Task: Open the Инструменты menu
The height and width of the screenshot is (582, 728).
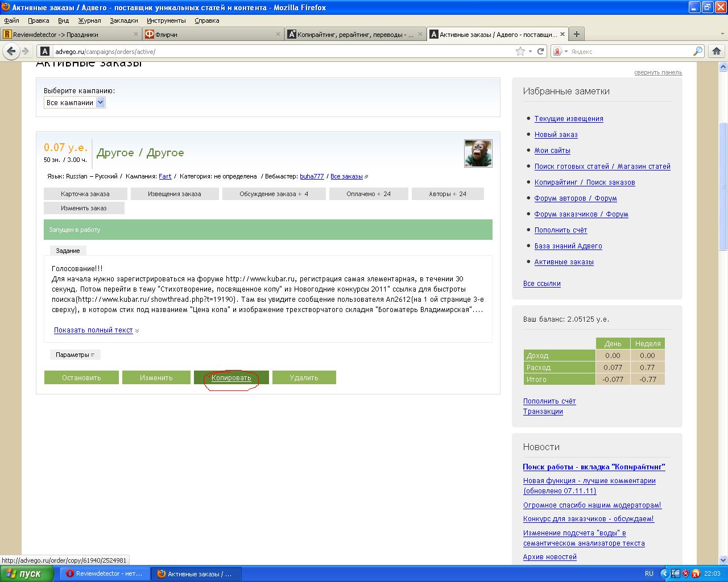Action: click(x=166, y=20)
